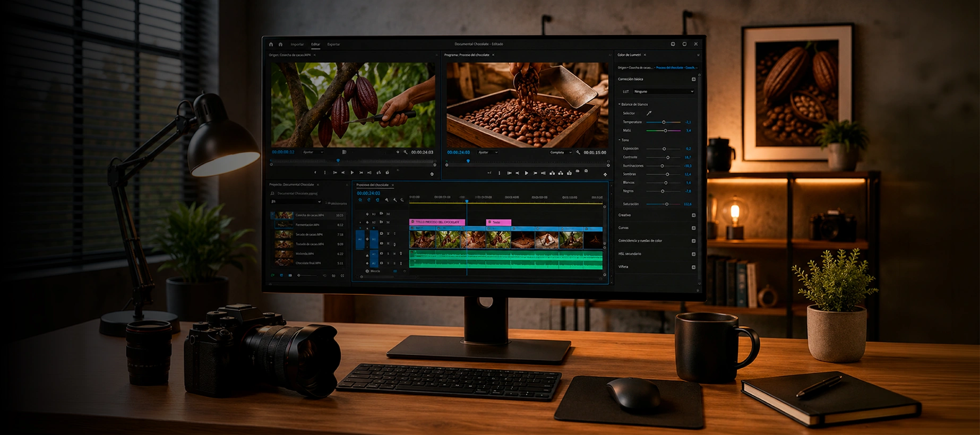Image resolution: width=980 pixels, height=435 pixels.
Task: Export frame from the Programa monitor
Action: tap(569, 173)
